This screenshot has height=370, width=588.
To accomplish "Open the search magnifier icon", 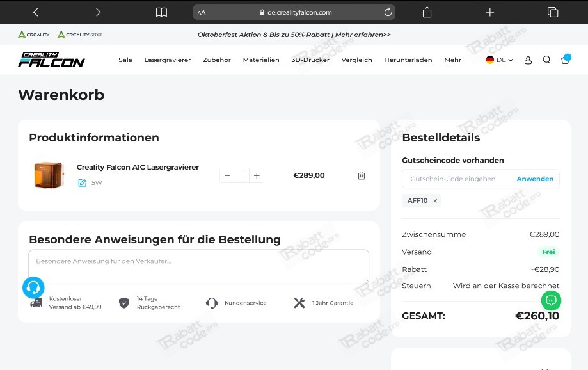I will pyautogui.click(x=547, y=60).
